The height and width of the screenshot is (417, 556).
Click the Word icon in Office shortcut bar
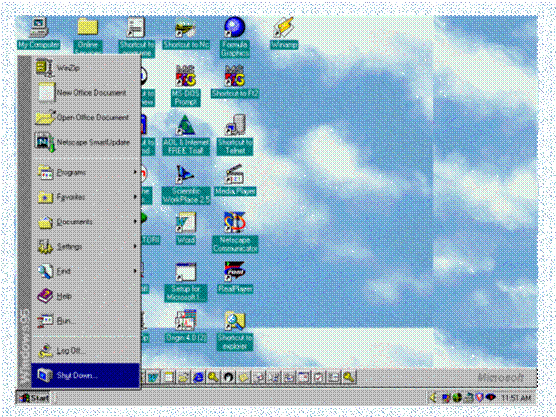pyautogui.click(x=154, y=377)
